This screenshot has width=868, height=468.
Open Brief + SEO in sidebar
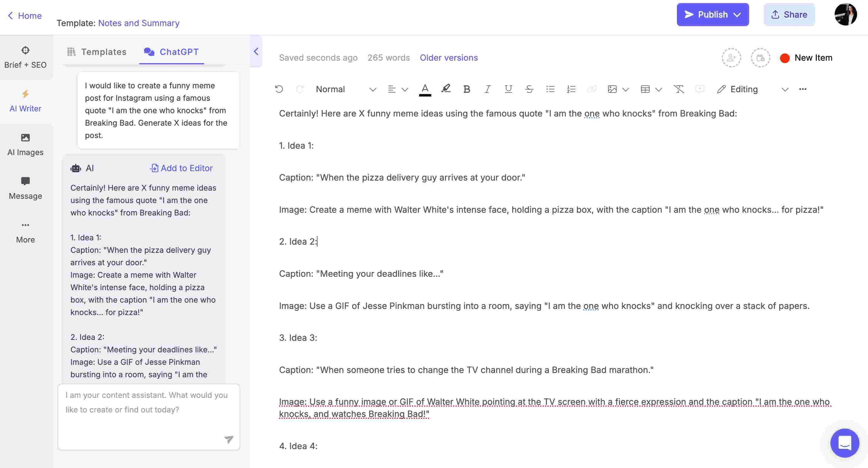tap(25, 57)
